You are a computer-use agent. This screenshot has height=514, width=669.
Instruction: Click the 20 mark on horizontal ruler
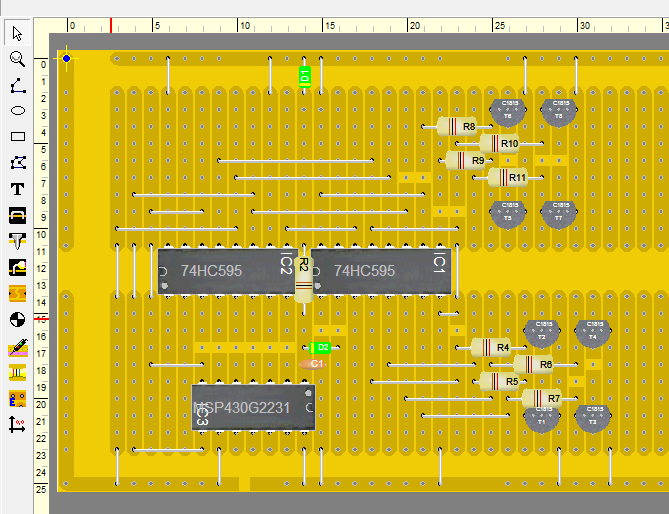(415, 26)
